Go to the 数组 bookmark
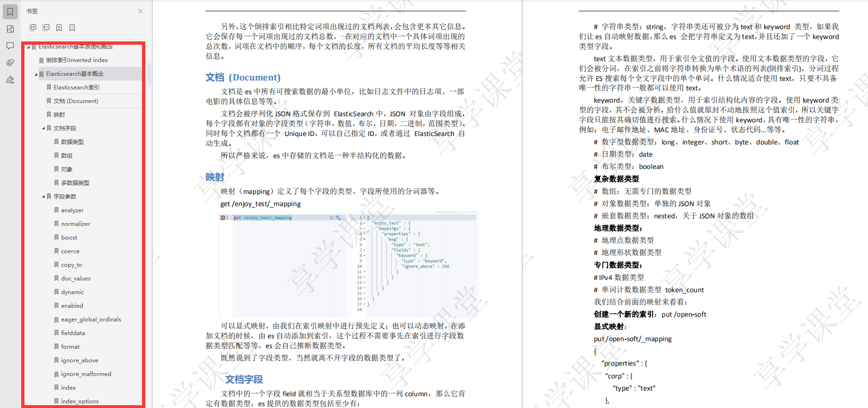The height and width of the screenshot is (408, 868). point(67,156)
